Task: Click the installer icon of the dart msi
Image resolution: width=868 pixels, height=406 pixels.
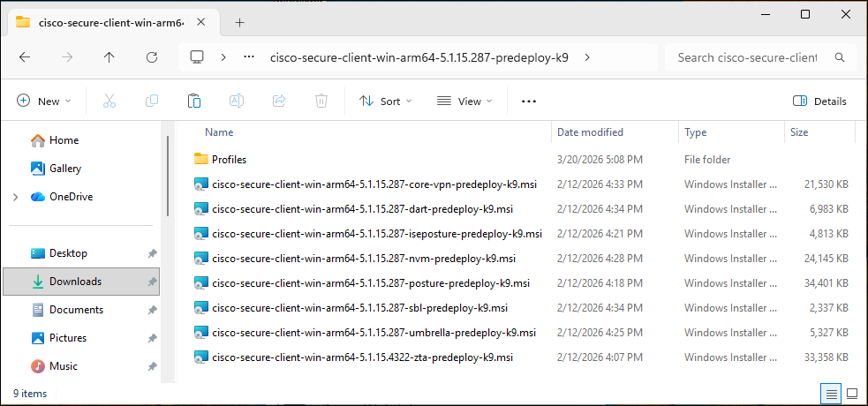Action: pyautogui.click(x=201, y=209)
